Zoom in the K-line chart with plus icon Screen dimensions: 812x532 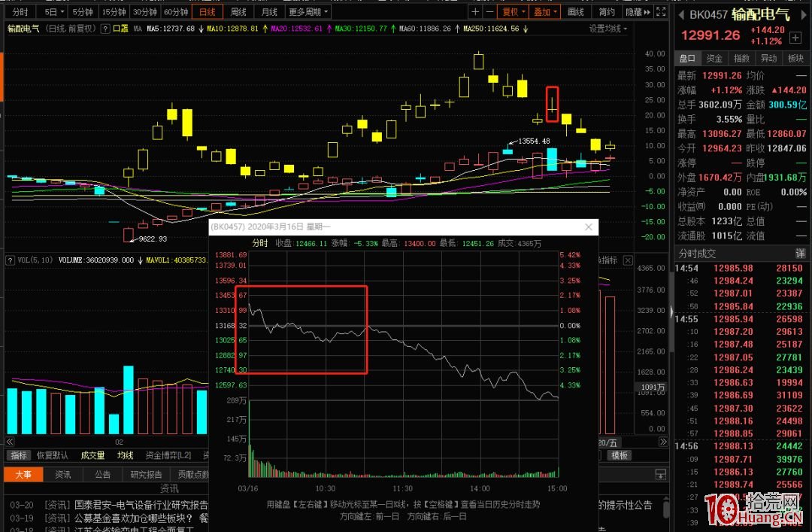(475, 11)
